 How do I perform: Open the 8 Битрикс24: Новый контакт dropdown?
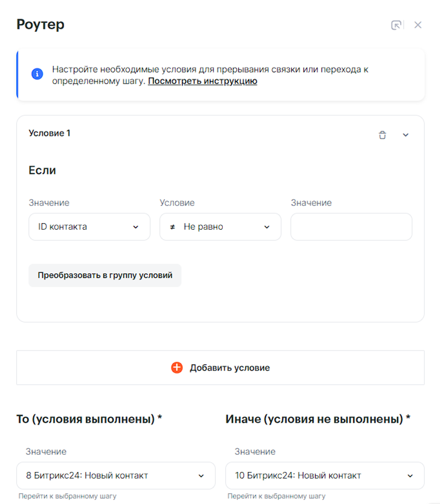click(115, 476)
